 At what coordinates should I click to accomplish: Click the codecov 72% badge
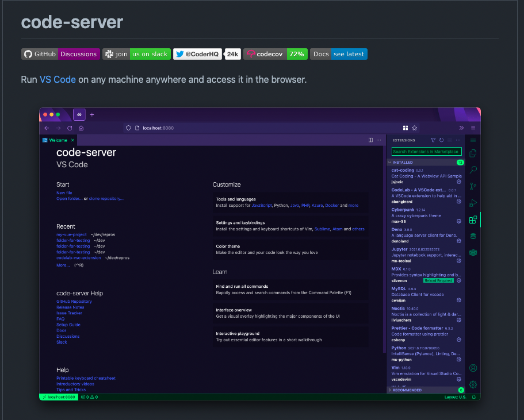pos(276,54)
